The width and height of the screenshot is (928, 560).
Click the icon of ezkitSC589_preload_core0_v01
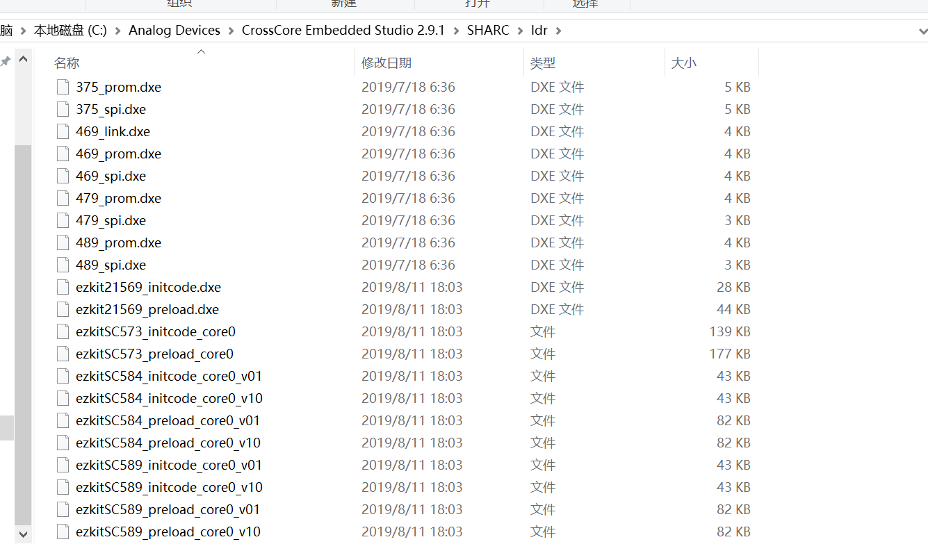point(63,509)
